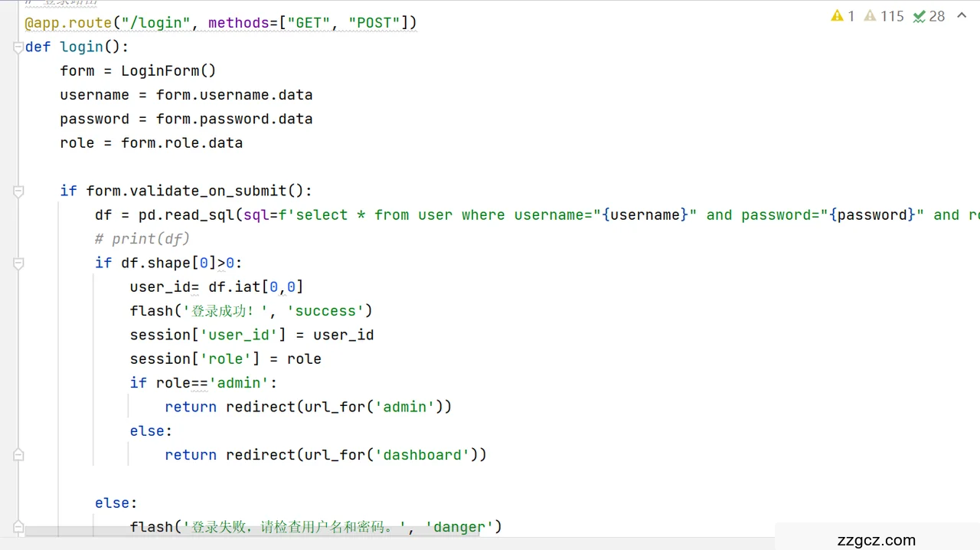Place cursor on the @app.route decorator
980x550 pixels.
click(x=69, y=23)
